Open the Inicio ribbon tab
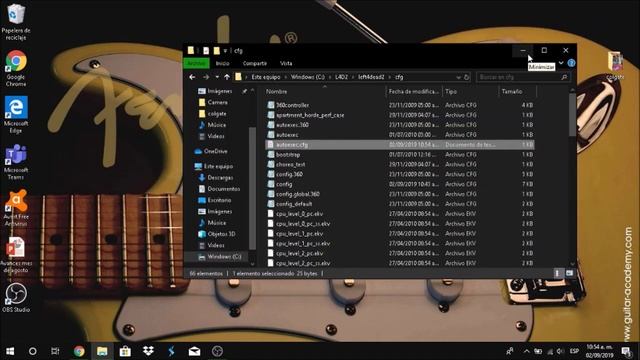The height and width of the screenshot is (360, 640). 222,63
